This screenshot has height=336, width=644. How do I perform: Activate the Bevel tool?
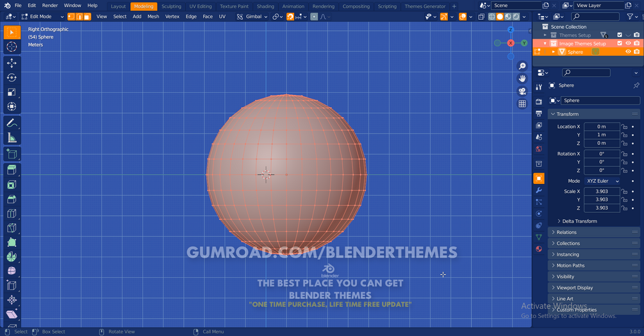point(12,199)
